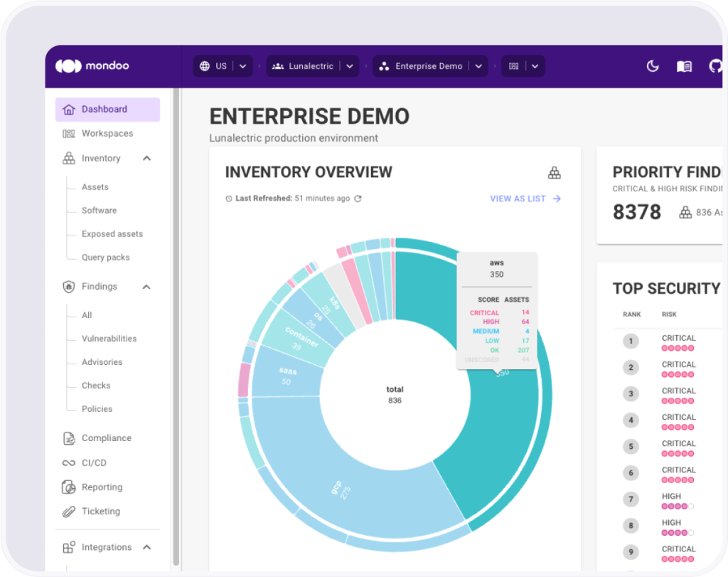Refresh inventory using the reload icon
This screenshot has width=728, height=577.
[358, 198]
